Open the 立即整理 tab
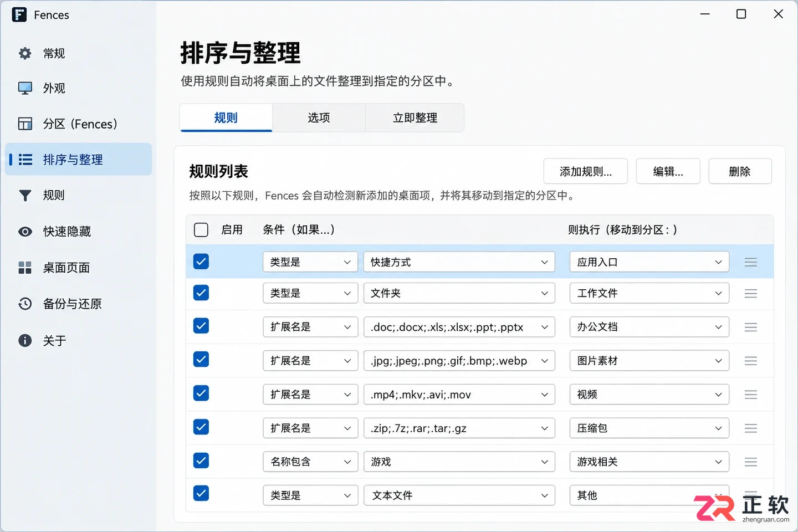 (415, 117)
